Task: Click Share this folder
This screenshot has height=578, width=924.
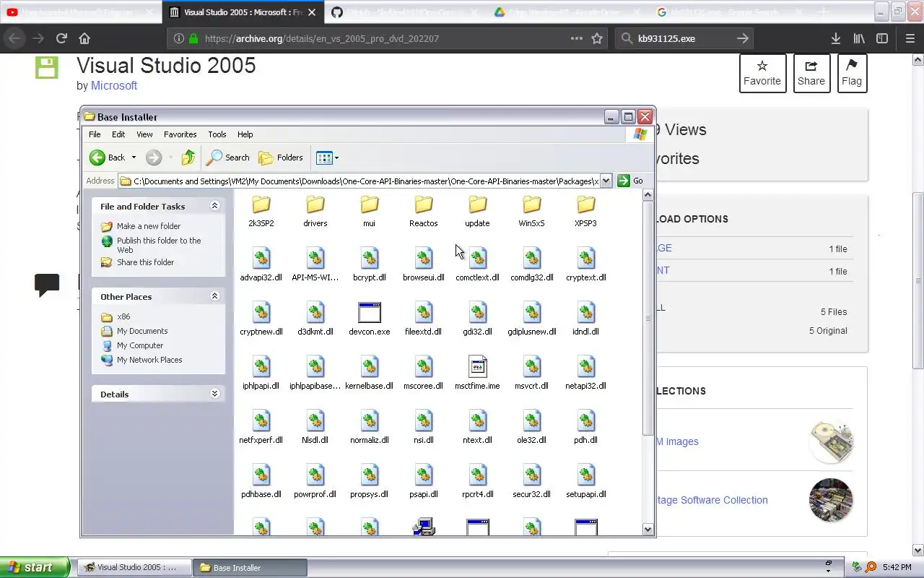Action: (x=145, y=262)
